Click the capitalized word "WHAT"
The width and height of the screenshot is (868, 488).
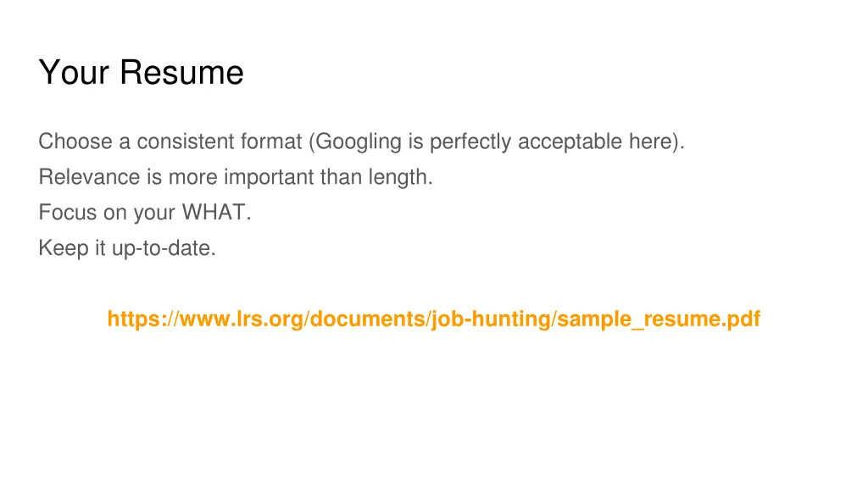pyautogui.click(x=224, y=213)
